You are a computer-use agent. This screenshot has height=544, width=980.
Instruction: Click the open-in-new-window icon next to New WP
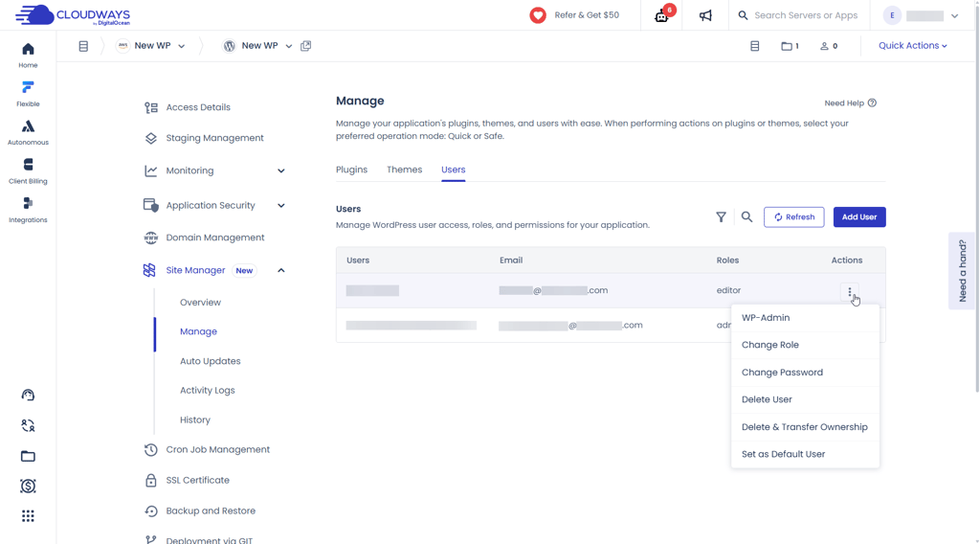point(305,46)
